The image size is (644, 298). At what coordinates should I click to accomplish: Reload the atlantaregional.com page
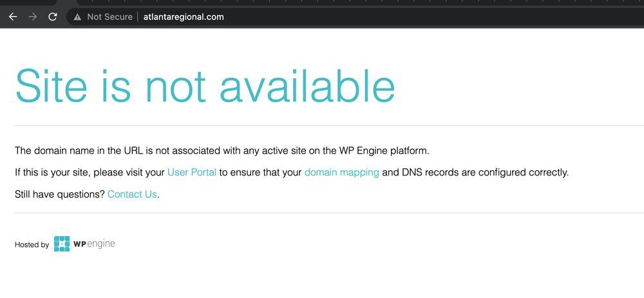[53, 17]
